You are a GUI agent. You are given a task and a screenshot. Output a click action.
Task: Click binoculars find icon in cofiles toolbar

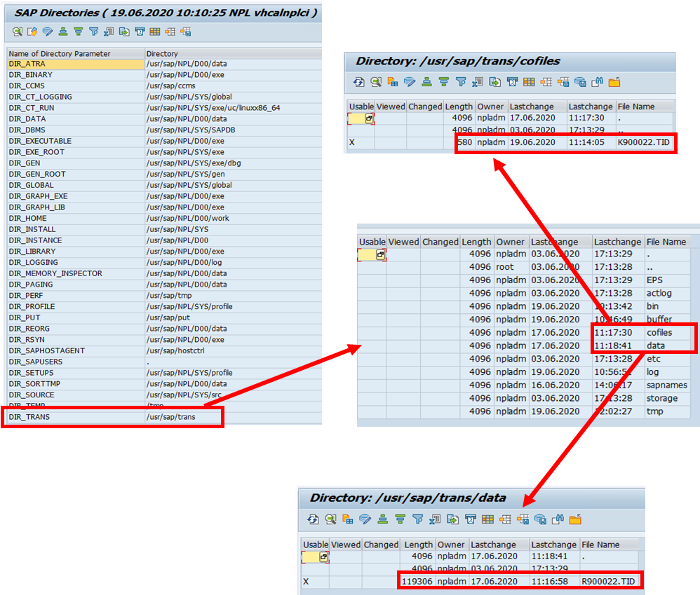click(598, 82)
